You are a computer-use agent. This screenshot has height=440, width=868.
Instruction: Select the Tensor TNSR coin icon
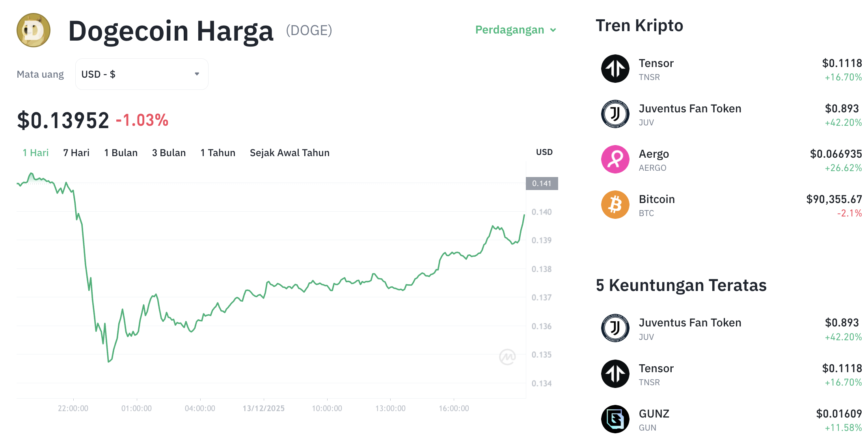pos(615,69)
